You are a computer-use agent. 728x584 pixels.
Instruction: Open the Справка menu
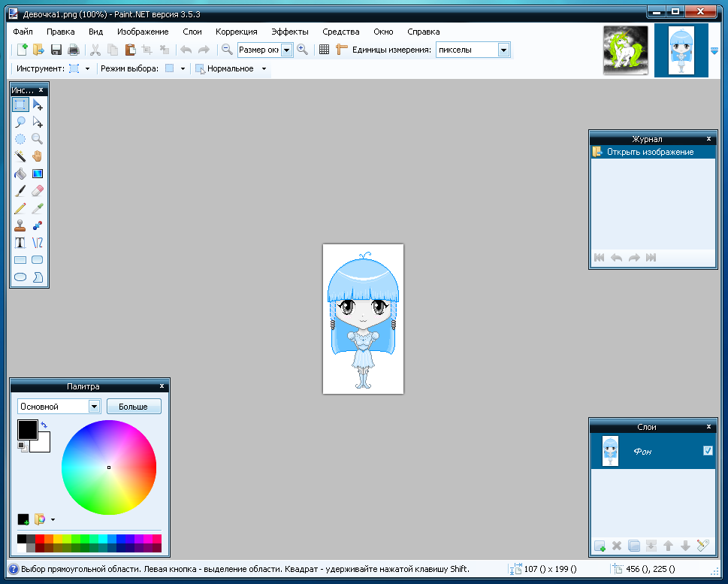click(x=424, y=32)
